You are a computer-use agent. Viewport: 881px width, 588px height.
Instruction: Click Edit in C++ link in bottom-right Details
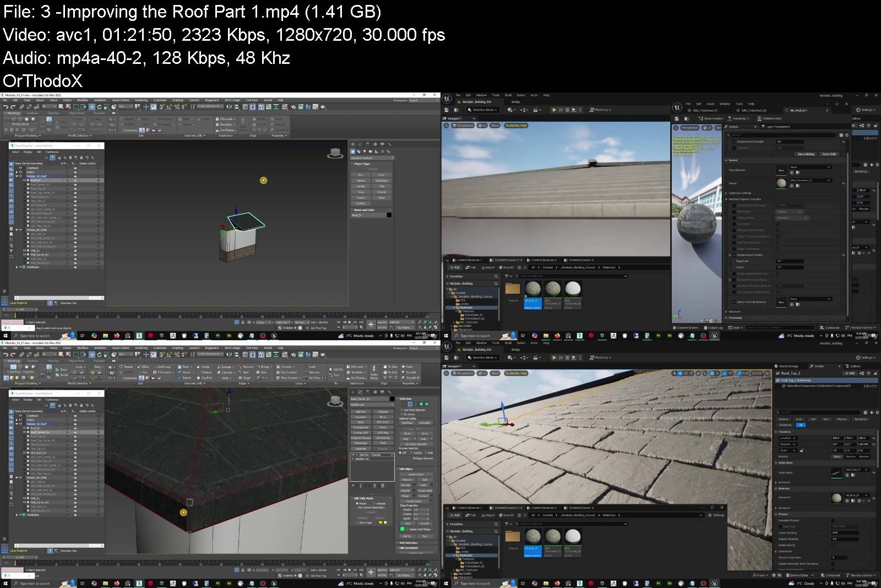coord(869,386)
